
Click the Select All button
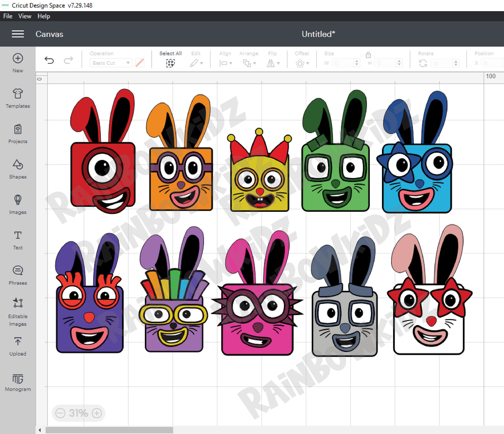(171, 63)
